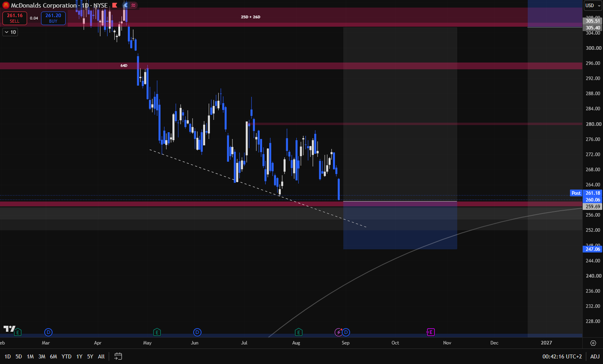The image size is (603, 364).
Task: Select the 1M time range
Action: 30,356
